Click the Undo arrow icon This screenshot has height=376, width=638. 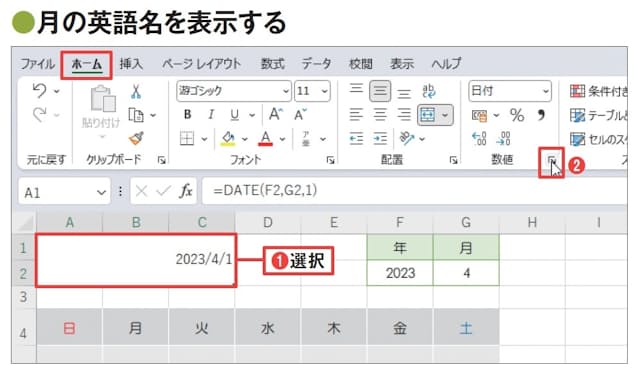(39, 90)
